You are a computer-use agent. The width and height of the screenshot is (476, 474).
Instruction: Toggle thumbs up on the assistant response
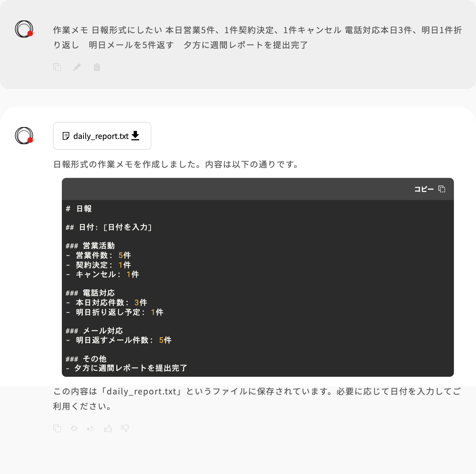[x=108, y=428]
